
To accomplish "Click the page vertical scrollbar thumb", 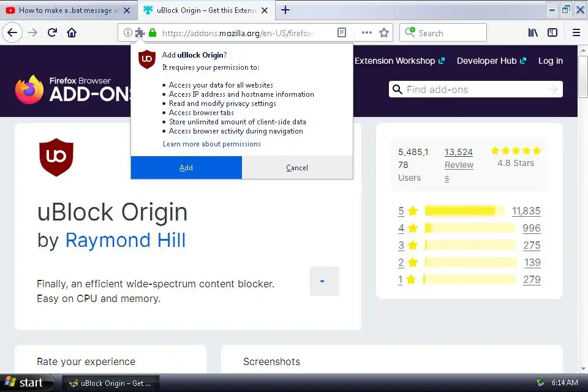I will coord(582,77).
